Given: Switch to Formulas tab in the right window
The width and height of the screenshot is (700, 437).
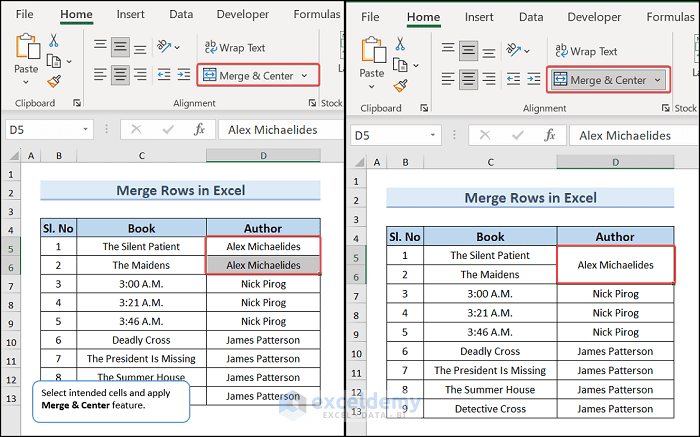Looking at the screenshot, I should click(670, 17).
